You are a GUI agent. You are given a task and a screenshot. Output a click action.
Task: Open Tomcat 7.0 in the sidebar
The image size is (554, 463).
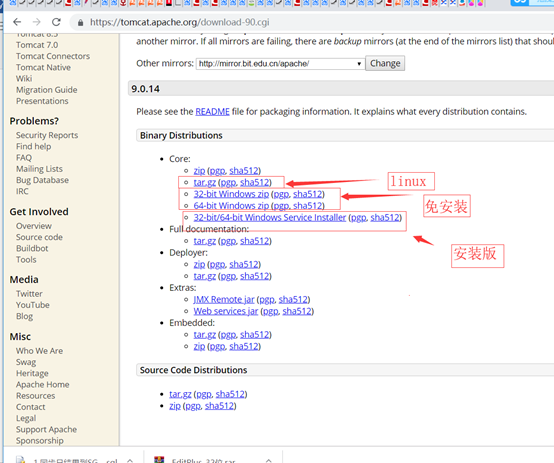pos(37,45)
